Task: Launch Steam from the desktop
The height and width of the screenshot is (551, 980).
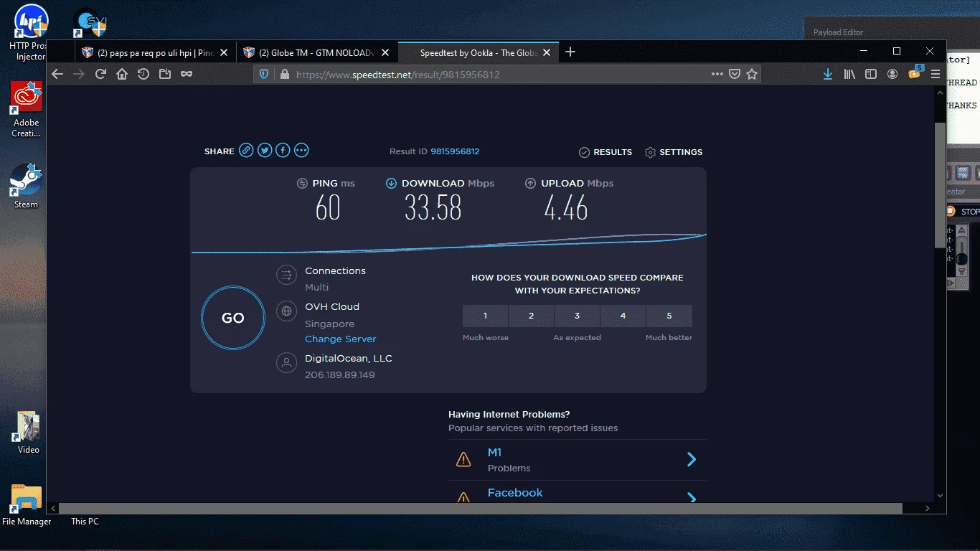Action: tap(26, 185)
